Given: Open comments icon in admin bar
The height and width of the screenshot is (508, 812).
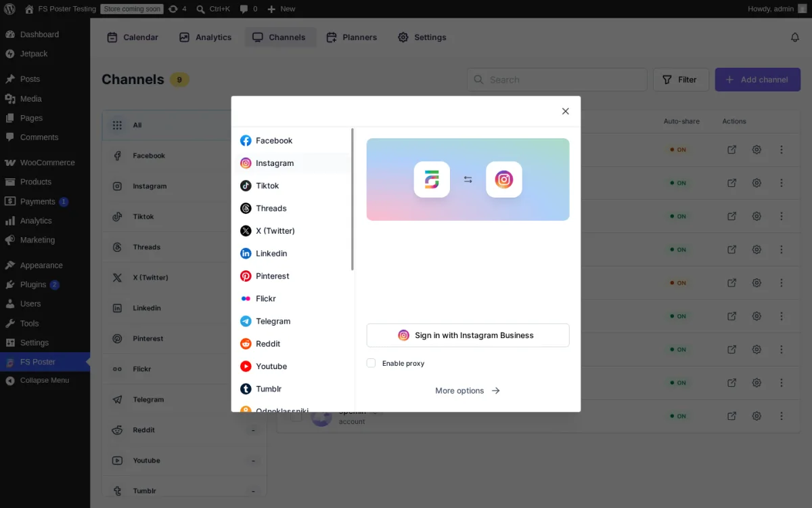Looking at the screenshot, I should pos(247,9).
